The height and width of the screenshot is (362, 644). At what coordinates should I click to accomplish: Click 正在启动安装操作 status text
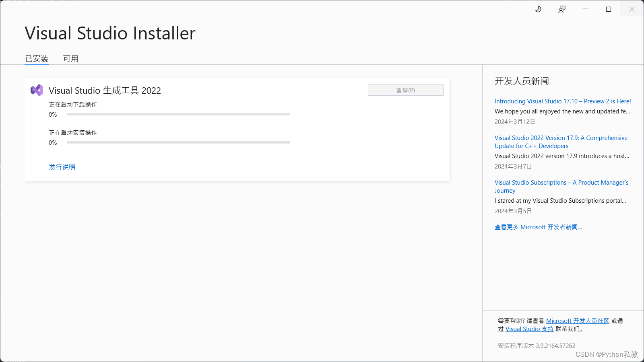(73, 133)
